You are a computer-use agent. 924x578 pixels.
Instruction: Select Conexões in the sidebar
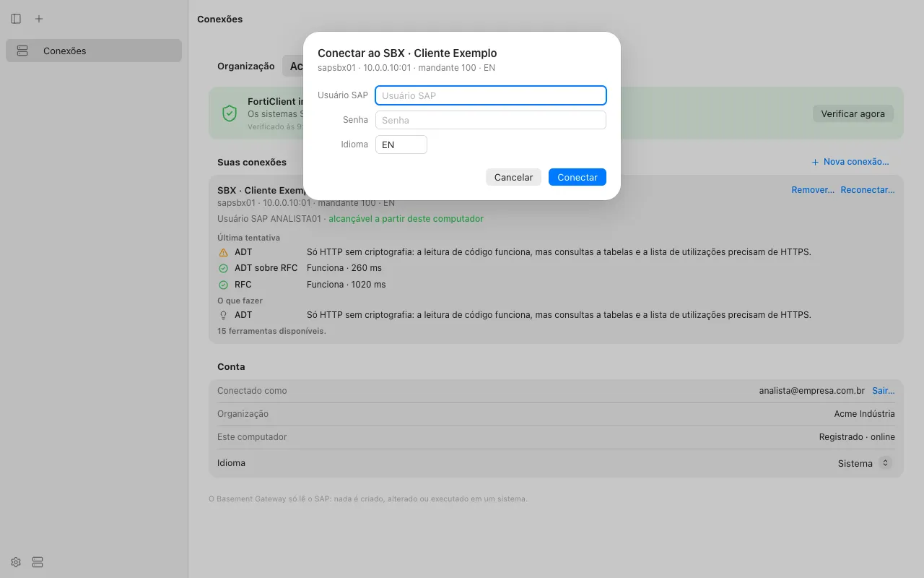pos(94,51)
